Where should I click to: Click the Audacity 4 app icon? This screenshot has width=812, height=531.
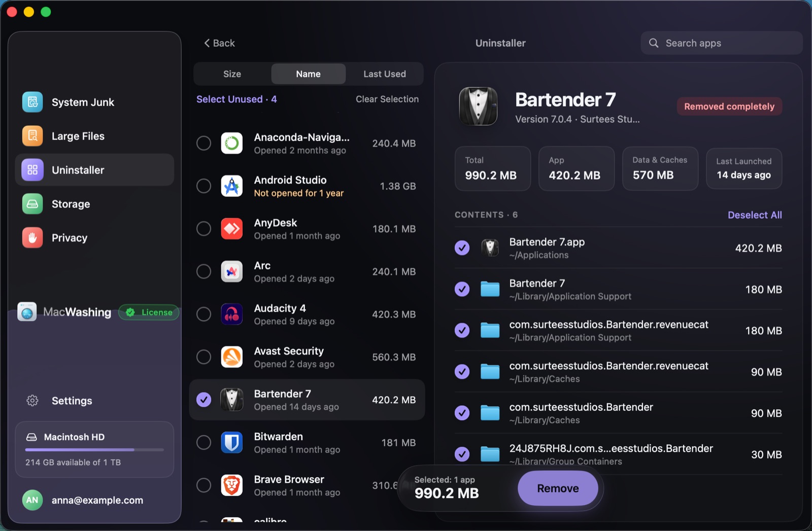tap(232, 314)
